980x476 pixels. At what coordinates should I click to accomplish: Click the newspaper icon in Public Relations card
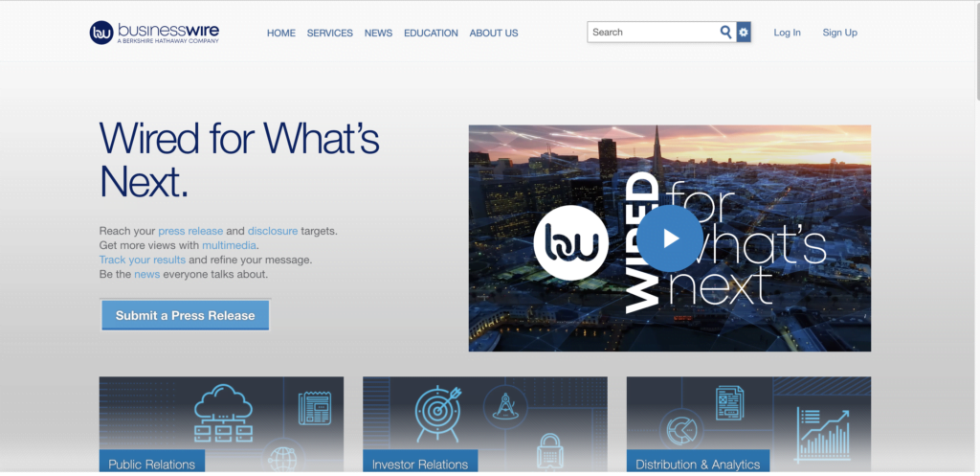coord(314,408)
